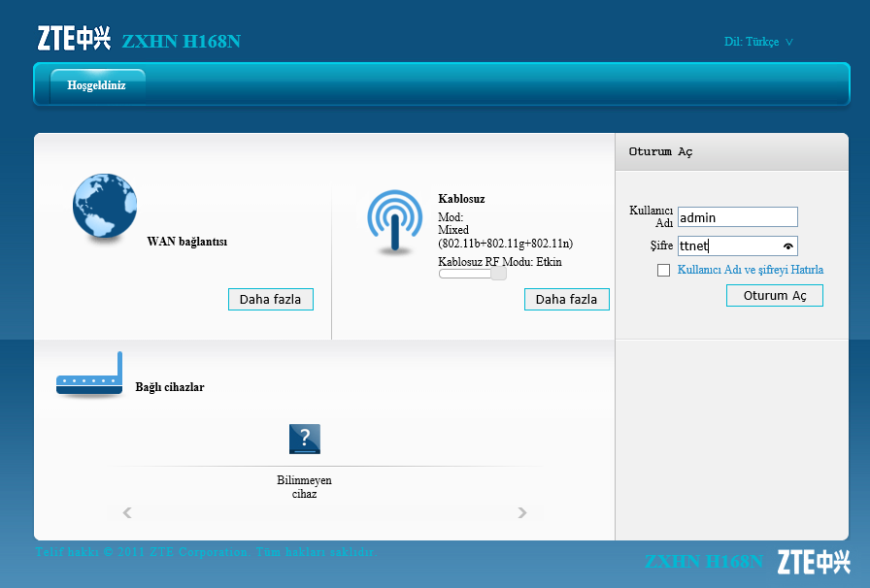Click the ZTE logo in the footer

814,562
